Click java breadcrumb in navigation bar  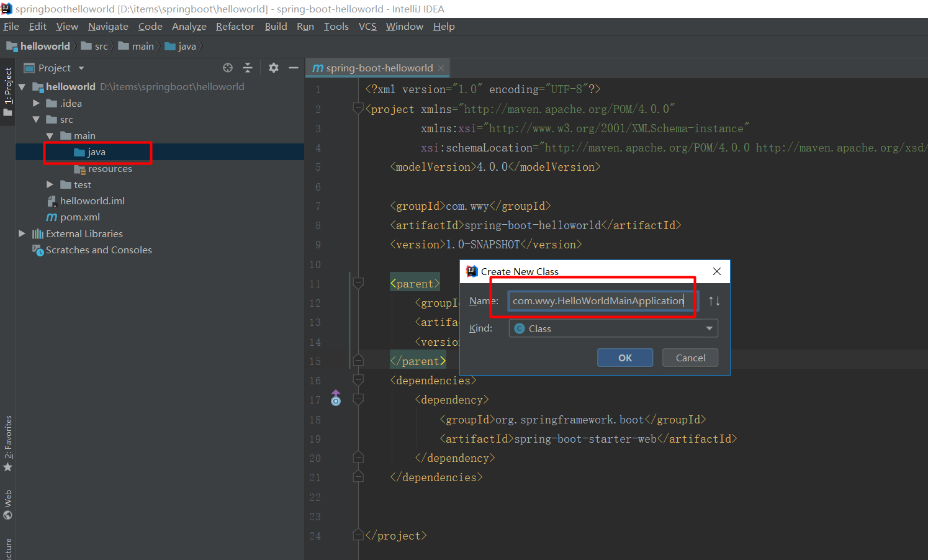(181, 46)
